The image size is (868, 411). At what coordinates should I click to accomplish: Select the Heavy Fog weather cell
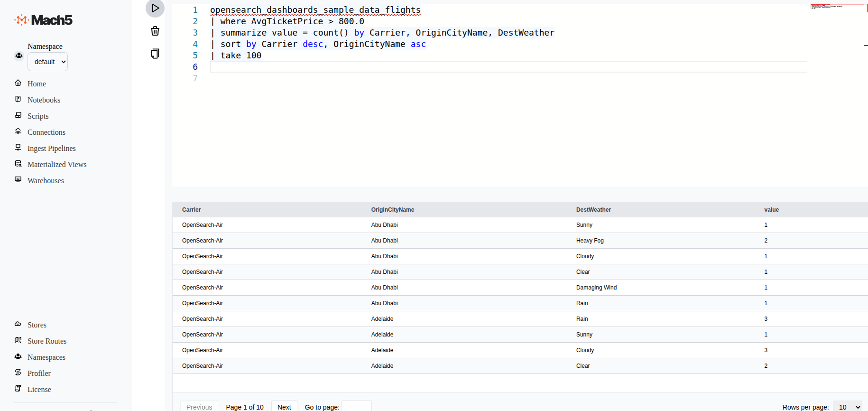click(590, 241)
